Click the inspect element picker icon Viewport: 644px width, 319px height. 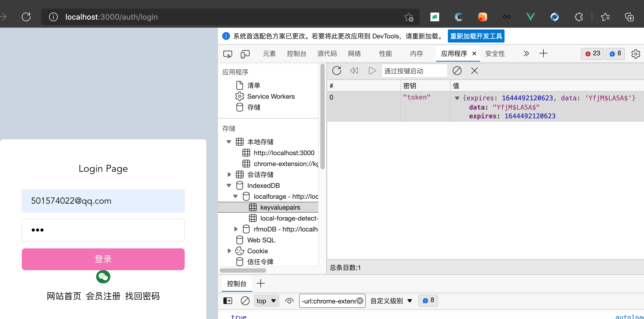(227, 54)
